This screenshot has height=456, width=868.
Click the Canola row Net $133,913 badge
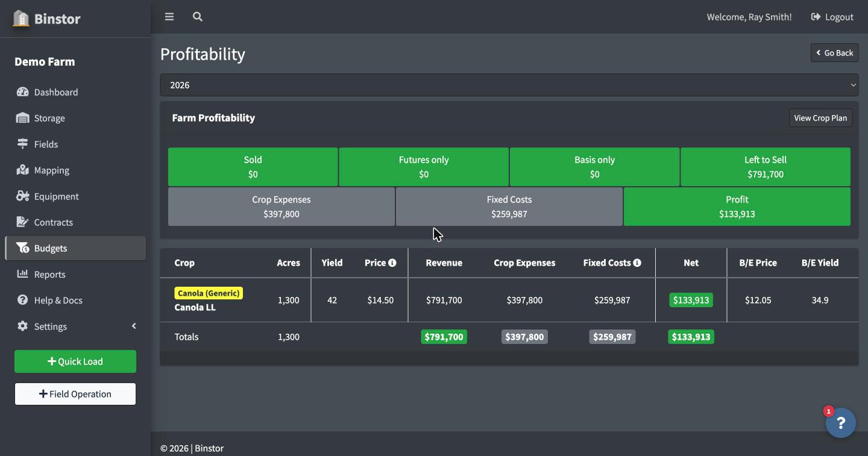click(691, 300)
